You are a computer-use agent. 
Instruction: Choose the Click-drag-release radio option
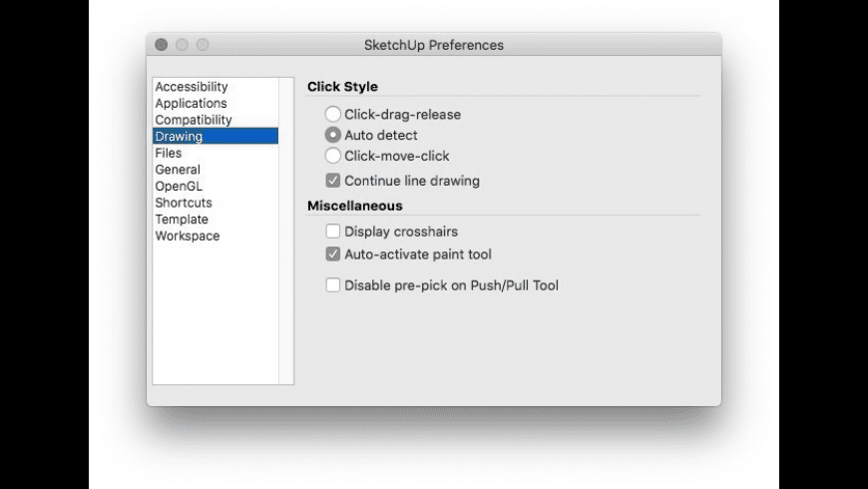point(333,115)
